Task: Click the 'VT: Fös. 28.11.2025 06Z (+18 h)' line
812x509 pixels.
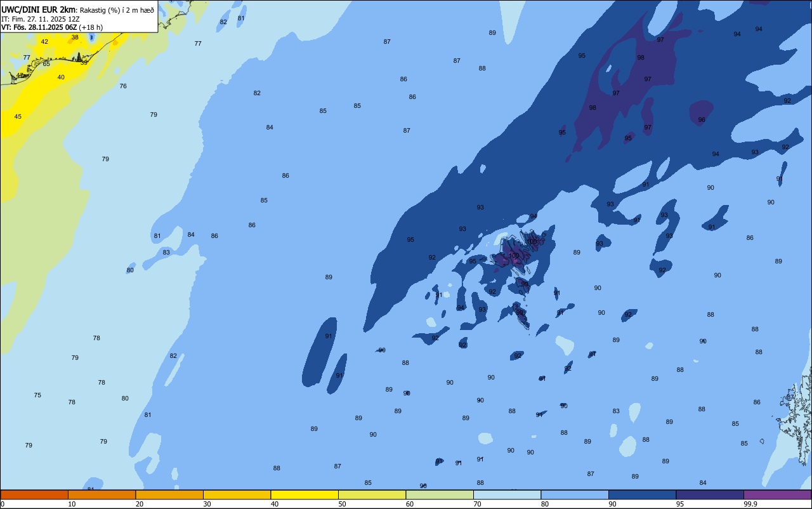Action: (x=52, y=27)
